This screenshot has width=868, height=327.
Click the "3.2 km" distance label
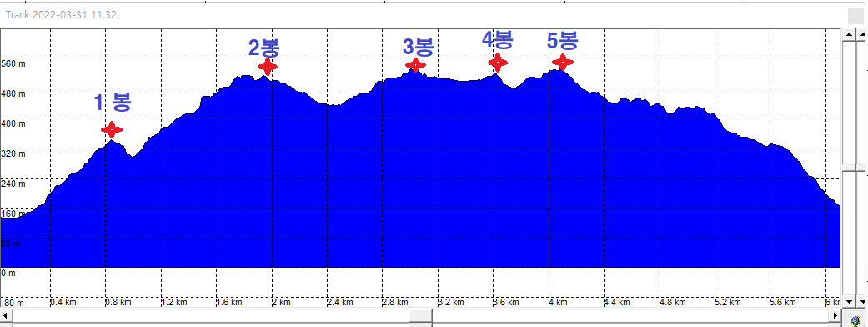coord(450,303)
